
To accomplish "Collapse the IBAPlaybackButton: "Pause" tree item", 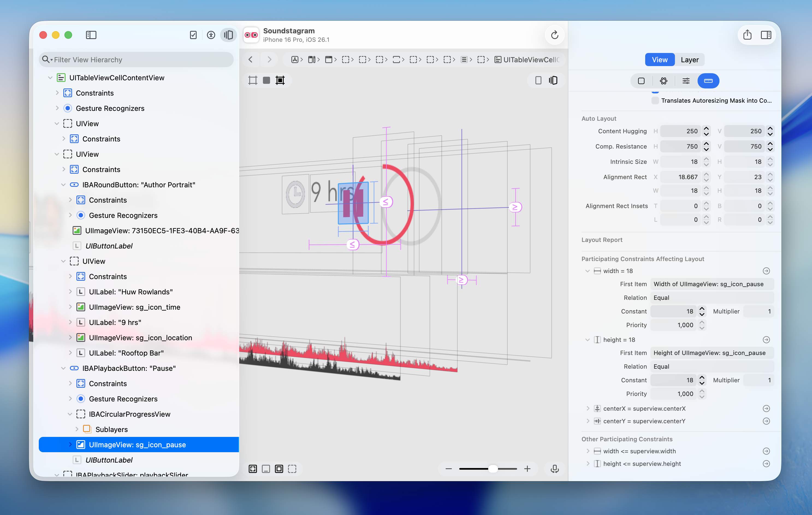I will [63, 368].
